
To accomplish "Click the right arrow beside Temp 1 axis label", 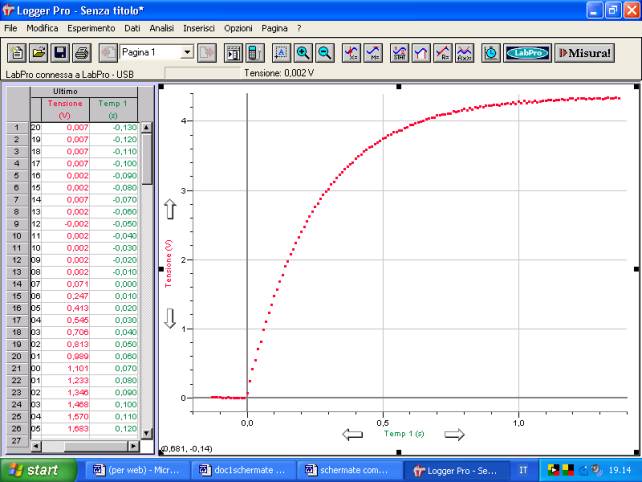I will coord(454,434).
